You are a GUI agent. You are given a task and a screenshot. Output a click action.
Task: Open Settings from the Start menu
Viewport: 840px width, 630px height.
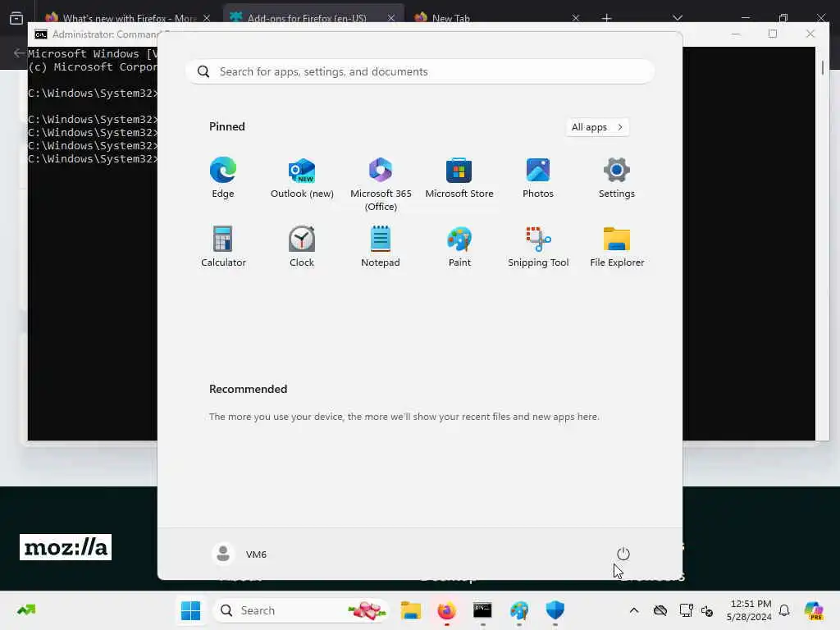point(617,178)
